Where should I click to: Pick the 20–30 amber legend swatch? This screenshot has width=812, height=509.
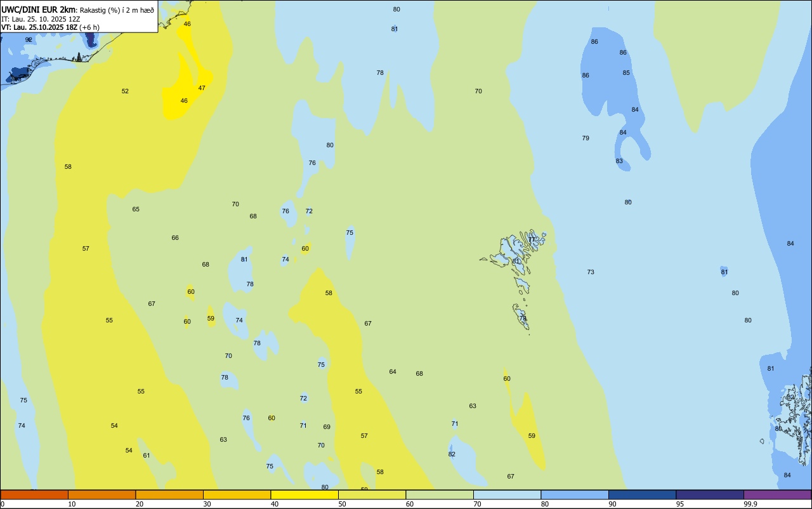click(169, 494)
